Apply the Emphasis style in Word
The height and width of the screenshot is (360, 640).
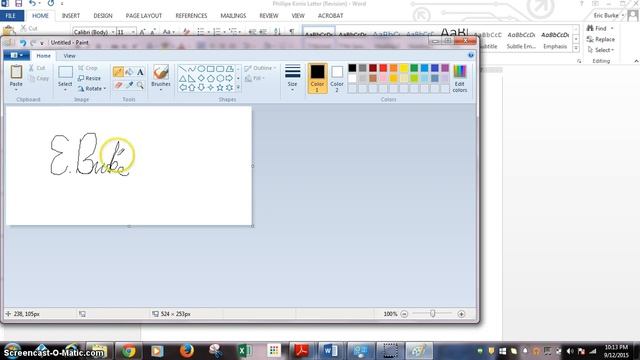[x=555, y=40]
